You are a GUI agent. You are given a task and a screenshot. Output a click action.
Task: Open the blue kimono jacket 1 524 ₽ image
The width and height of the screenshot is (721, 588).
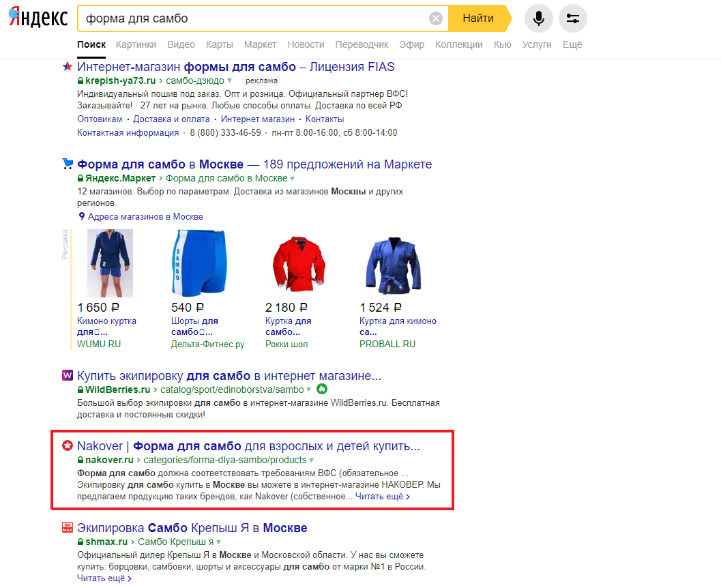click(394, 265)
